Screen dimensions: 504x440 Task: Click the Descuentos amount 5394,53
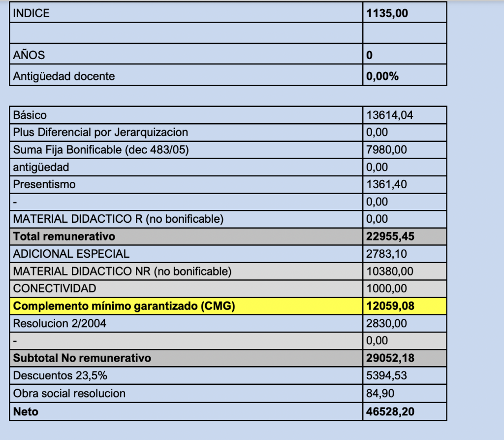click(x=386, y=375)
